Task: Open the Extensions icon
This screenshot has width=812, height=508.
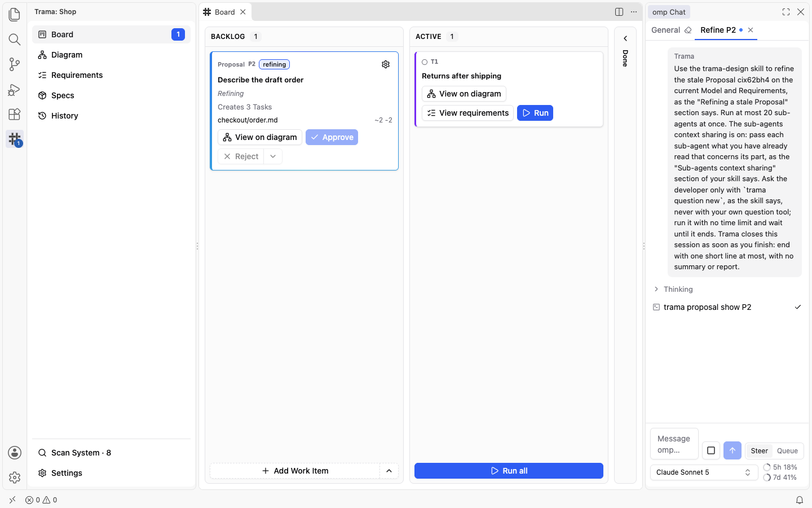Action: (x=15, y=114)
